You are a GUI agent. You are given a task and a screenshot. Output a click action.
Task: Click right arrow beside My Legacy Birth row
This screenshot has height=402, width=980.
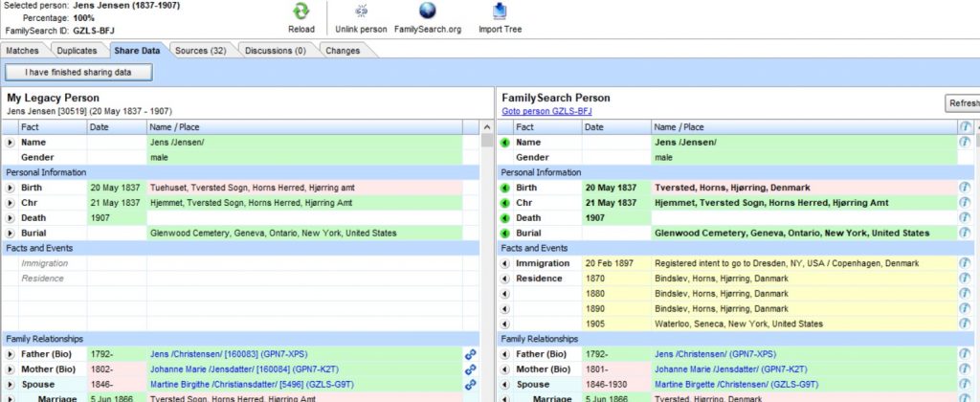pos(10,188)
